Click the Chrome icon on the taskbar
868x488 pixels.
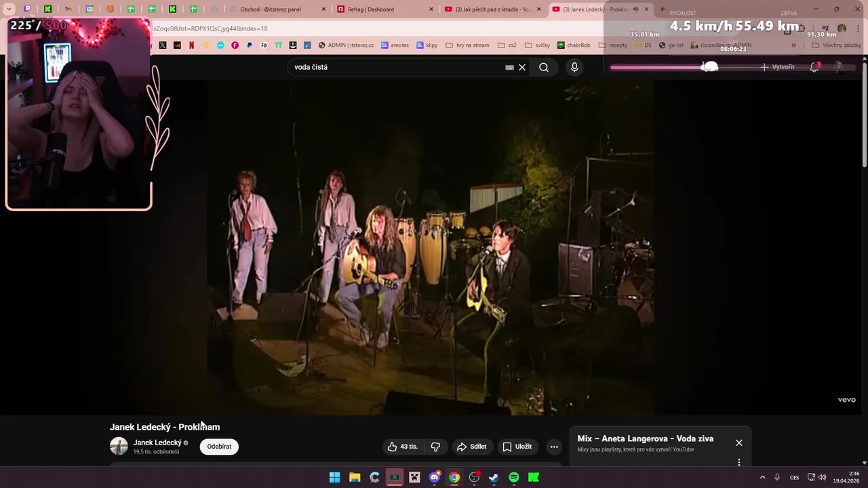click(x=454, y=477)
